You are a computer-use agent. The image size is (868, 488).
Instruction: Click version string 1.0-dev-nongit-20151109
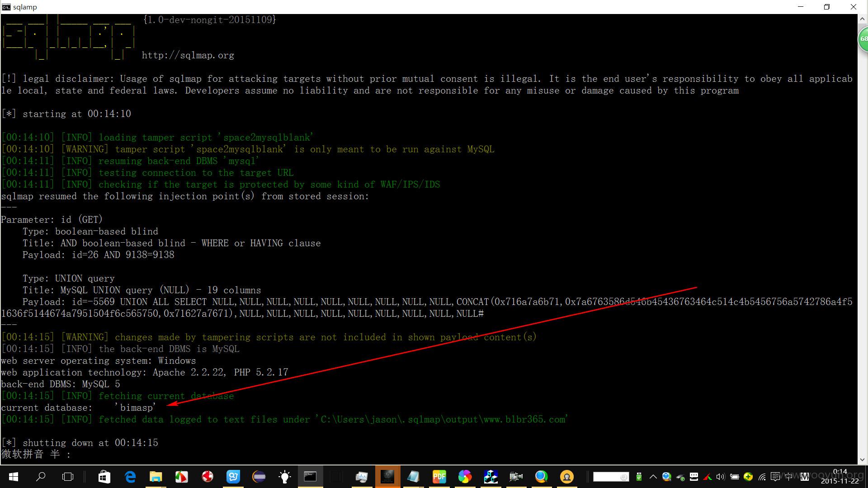(x=210, y=19)
